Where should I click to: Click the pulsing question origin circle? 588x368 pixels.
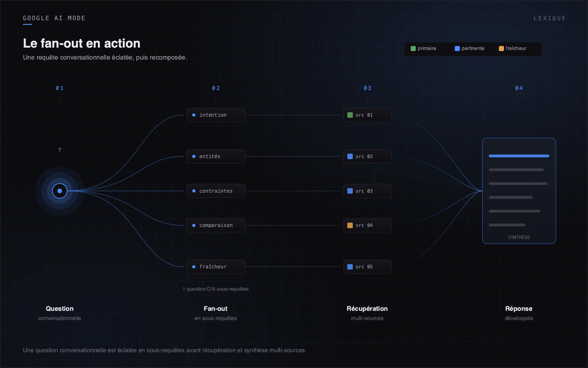click(x=60, y=191)
